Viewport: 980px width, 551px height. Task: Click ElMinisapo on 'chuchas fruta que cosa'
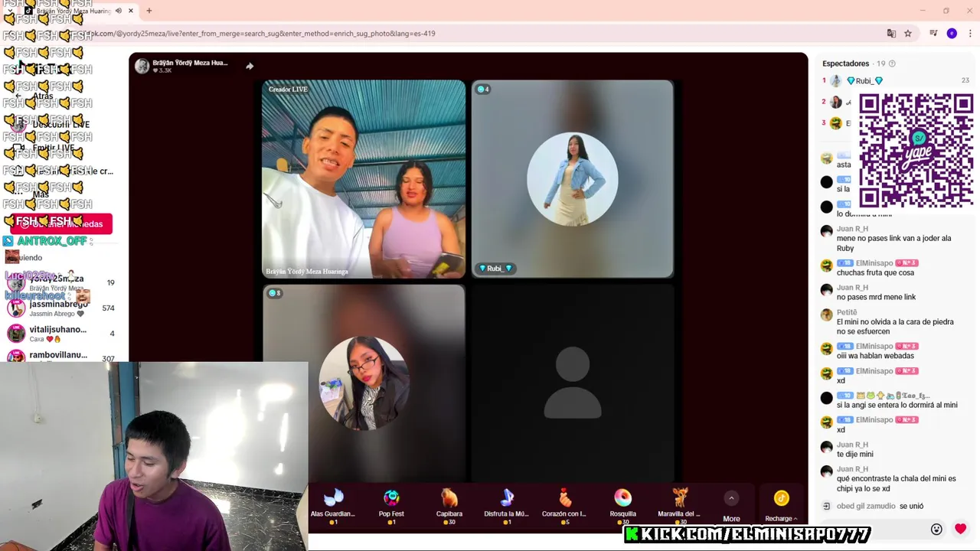click(x=874, y=262)
